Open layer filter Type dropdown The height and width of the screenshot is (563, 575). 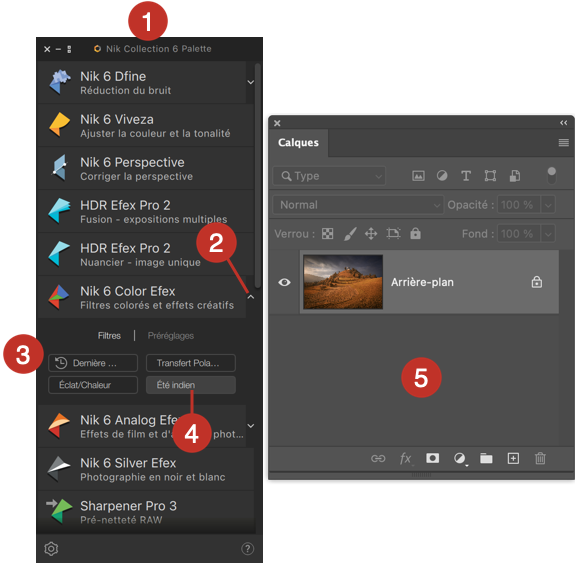(x=329, y=176)
